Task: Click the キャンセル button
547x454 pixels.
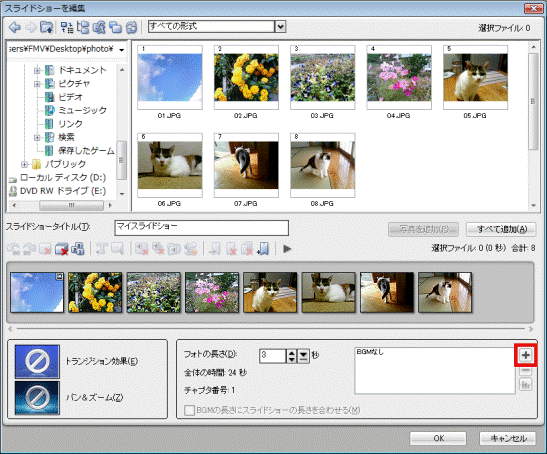Action: [x=508, y=438]
